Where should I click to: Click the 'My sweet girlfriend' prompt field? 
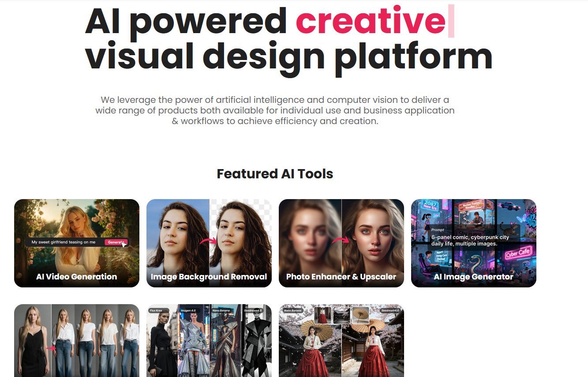[64, 242]
